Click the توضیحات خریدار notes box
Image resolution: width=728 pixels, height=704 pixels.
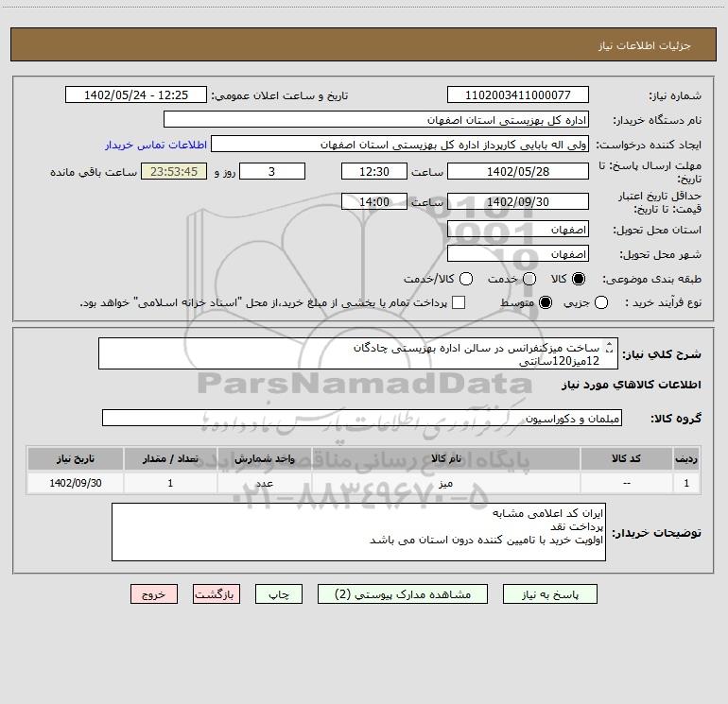(358, 532)
